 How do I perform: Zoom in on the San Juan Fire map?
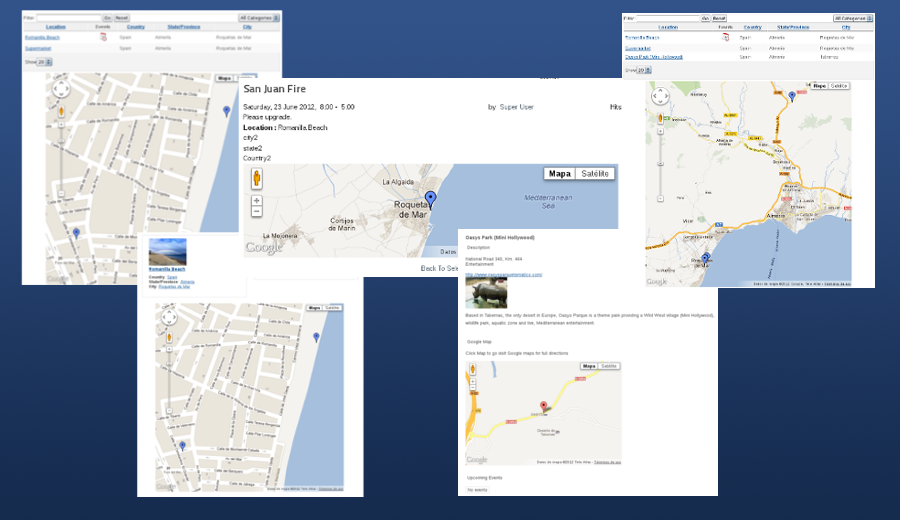[x=257, y=201]
